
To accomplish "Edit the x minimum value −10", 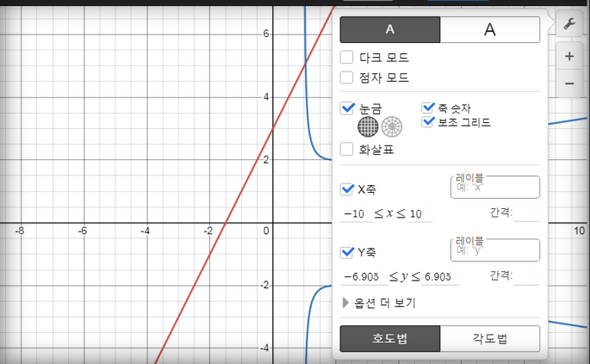I will tap(357, 213).
